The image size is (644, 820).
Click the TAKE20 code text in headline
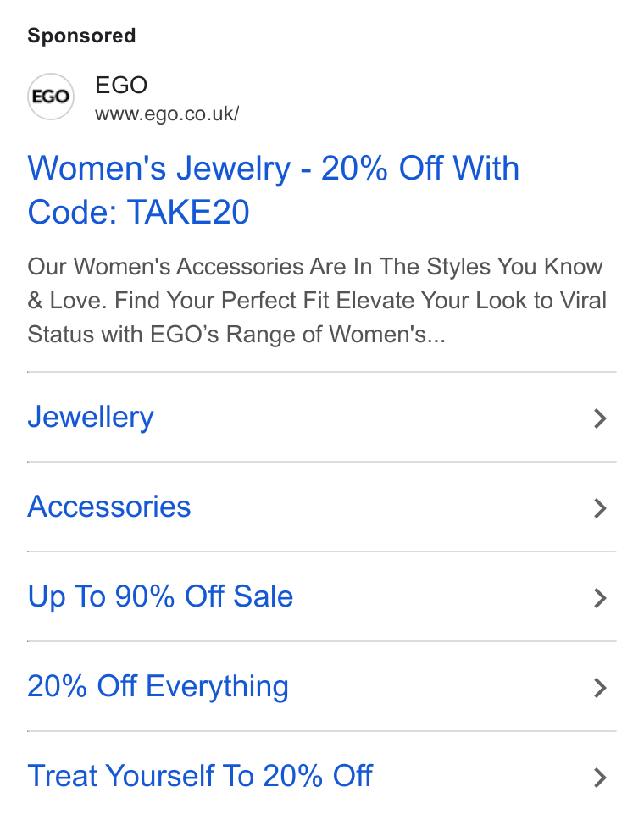188,213
